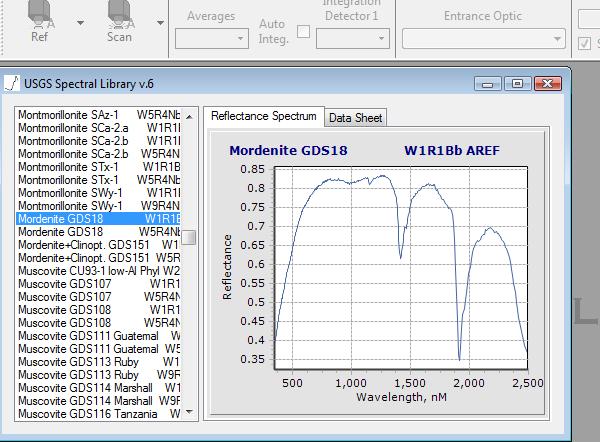Select Muscovite GDS108 W5R4N entry

click(99, 323)
